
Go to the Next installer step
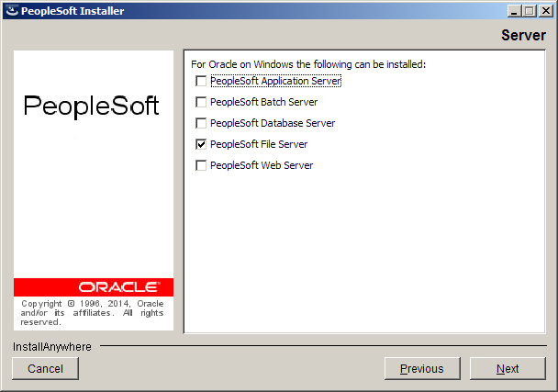click(x=508, y=368)
